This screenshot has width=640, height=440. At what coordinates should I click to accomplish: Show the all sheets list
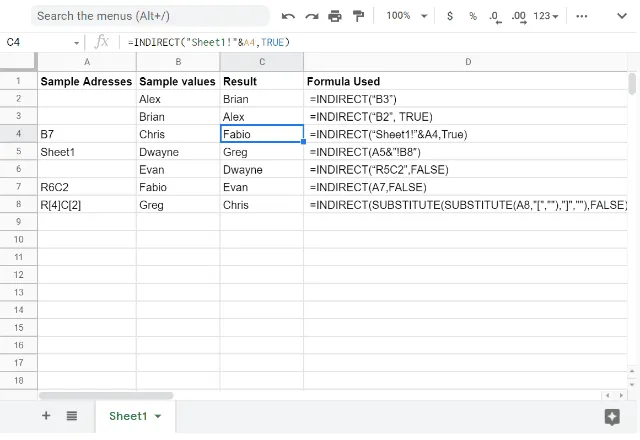click(x=72, y=416)
